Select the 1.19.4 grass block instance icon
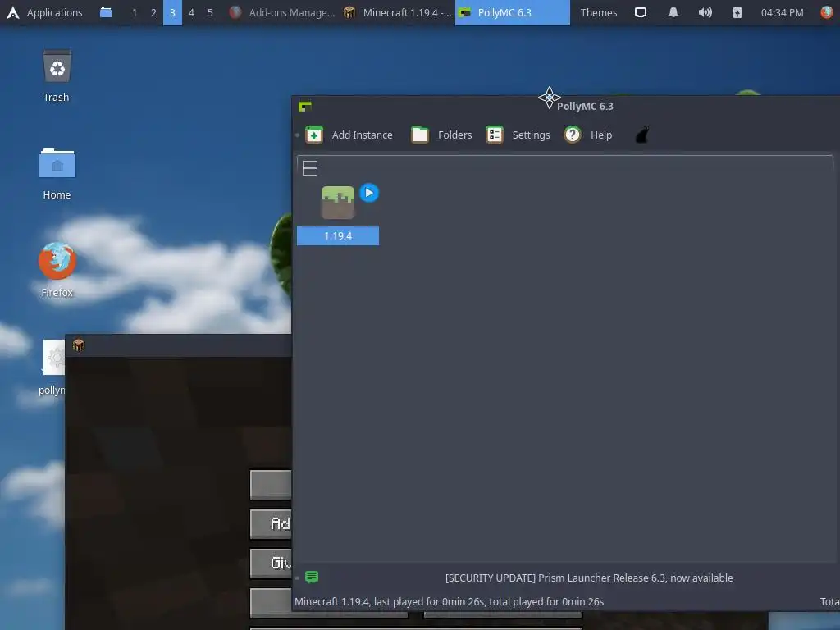Screen dimensions: 840x630 coord(337,203)
